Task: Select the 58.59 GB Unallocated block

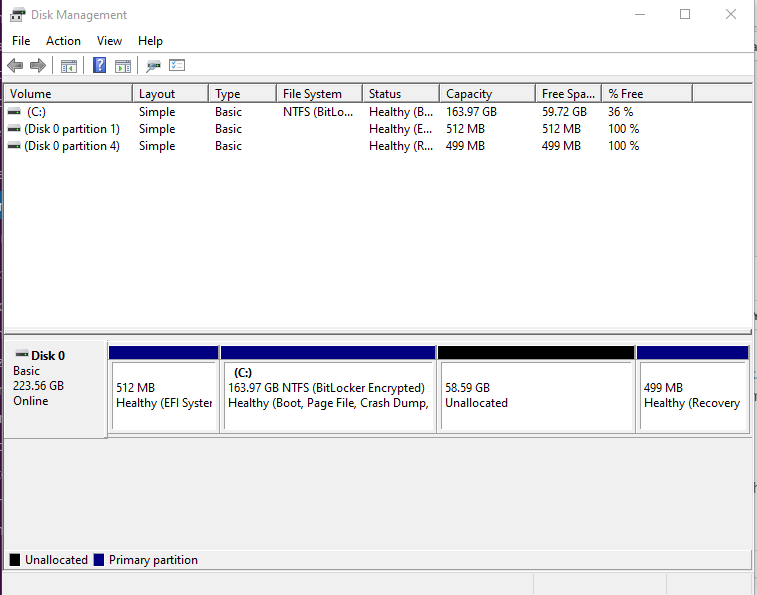Action: pyautogui.click(x=536, y=389)
